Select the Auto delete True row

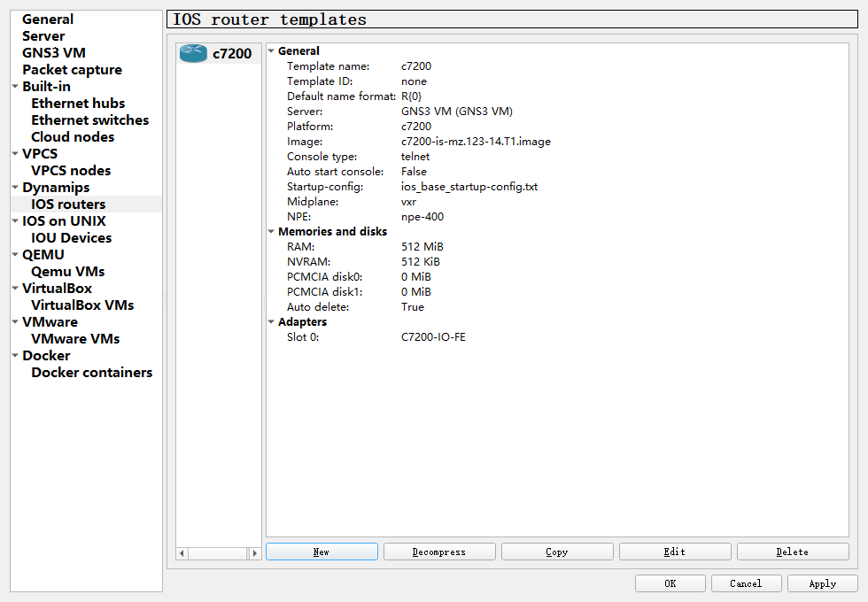pos(557,307)
